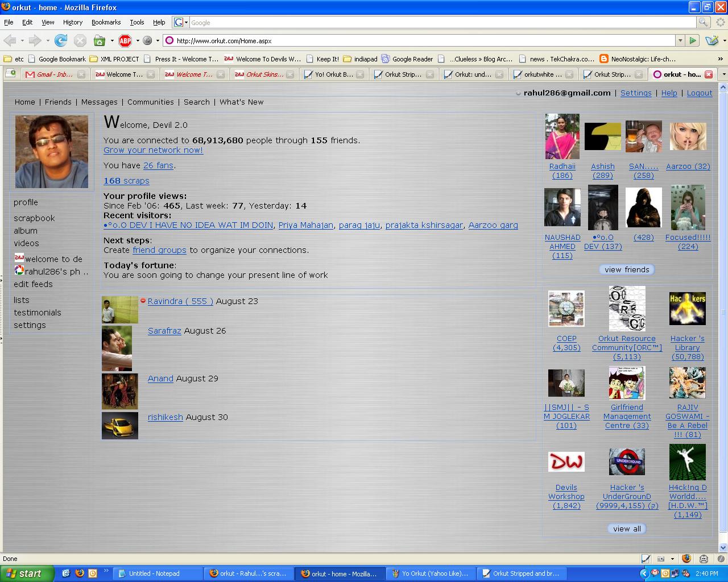Image resolution: width=728 pixels, height=582 pixels.
Task: Switch to Untitled - Notepad in the taskbar
Action: 158,573
